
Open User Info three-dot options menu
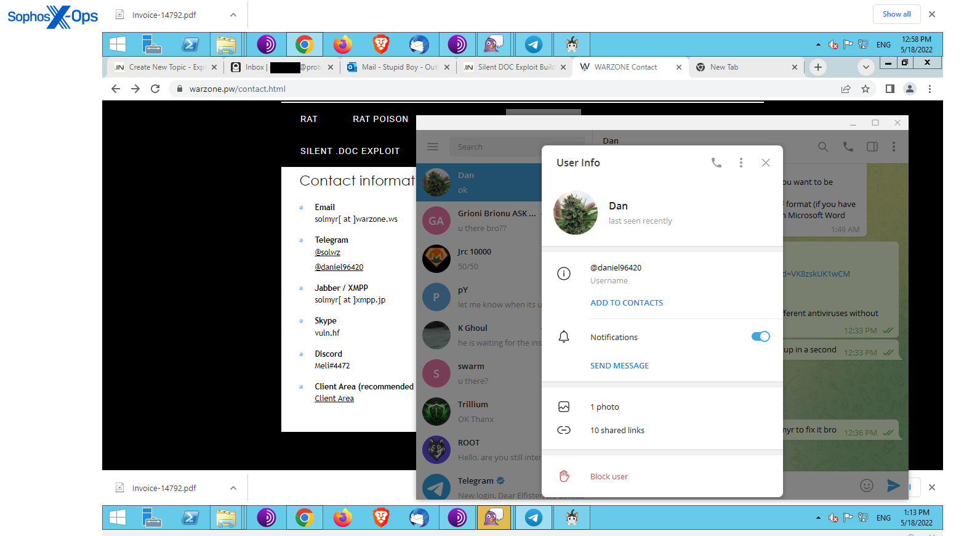coord(741,163)
